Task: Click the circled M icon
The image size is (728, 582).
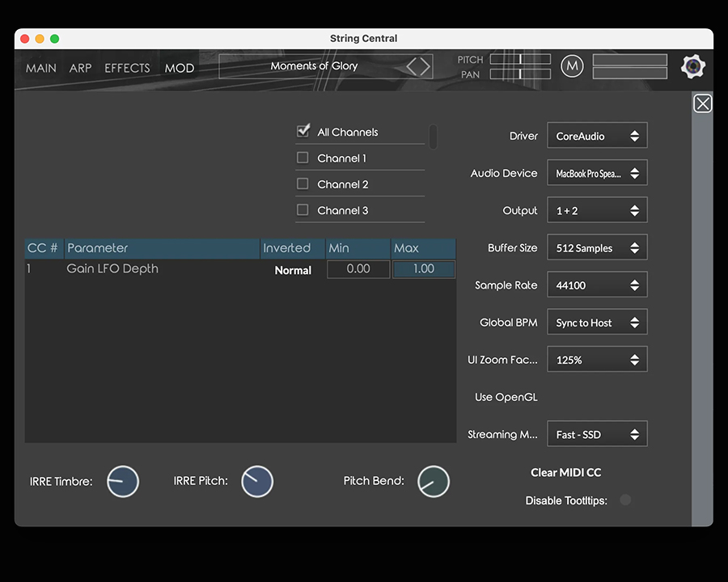Action: (x=572, y=67)
